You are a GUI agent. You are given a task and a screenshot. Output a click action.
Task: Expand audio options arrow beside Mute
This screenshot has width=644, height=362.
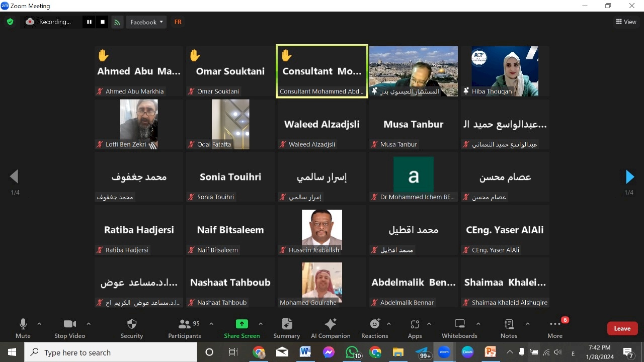click(39, 324)
